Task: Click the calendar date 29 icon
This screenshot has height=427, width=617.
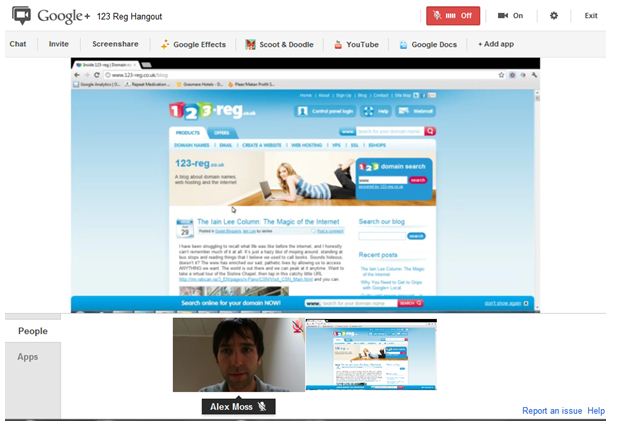Action: click(185, 229)
